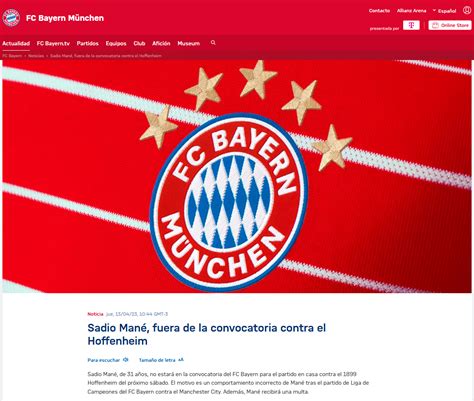Open the search magnifier icon
This screenshot has width=474, height=401.
tap(213, 43)
